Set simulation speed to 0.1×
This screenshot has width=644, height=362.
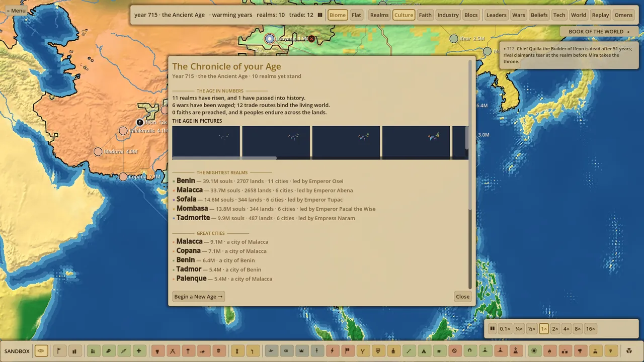[x=505, y=329]
